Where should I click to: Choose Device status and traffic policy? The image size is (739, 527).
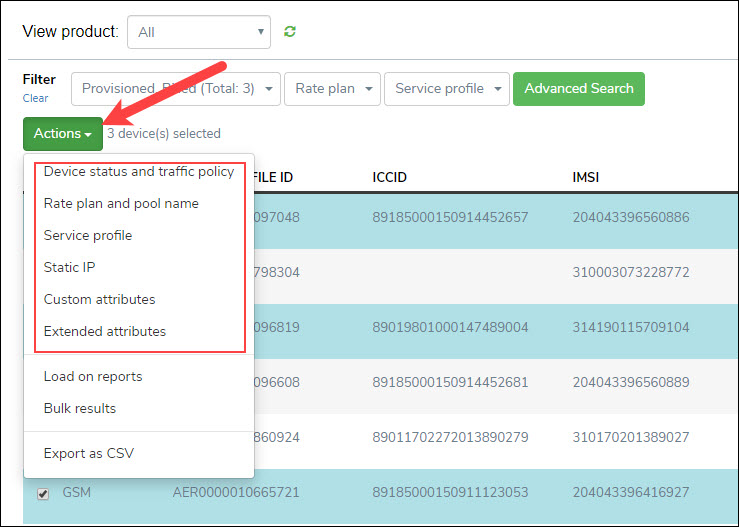click(139, 172)
